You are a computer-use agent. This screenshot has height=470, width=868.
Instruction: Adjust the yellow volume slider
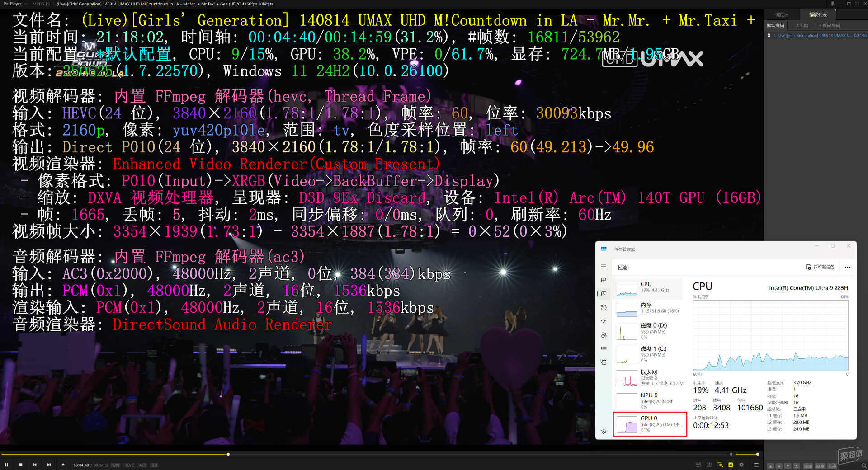pos(747,454)
